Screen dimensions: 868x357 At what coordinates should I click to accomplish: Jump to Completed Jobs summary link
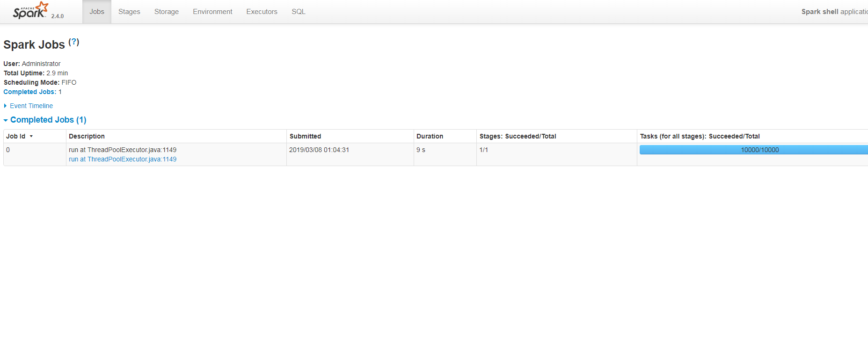point(30,92)
